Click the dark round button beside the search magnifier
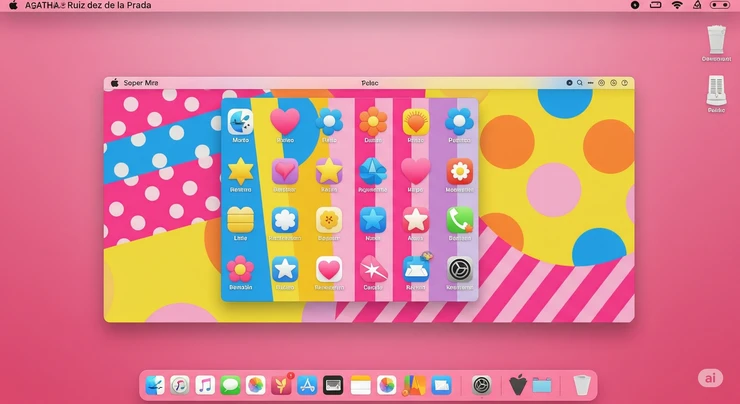The image size is (740, 404). [x=569, y=83]
